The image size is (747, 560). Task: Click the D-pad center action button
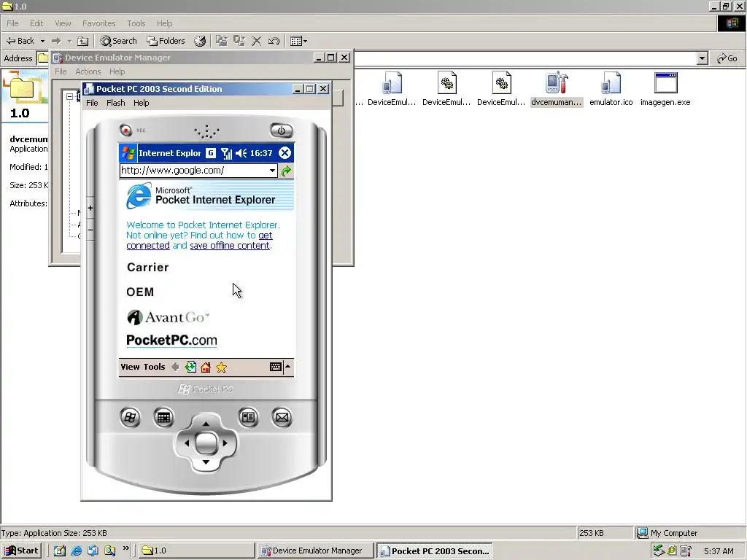(x=206, y=443)
